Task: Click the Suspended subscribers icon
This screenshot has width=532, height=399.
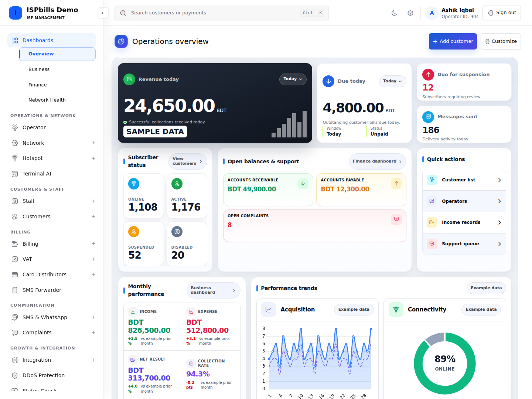Action: pos(134,232)
